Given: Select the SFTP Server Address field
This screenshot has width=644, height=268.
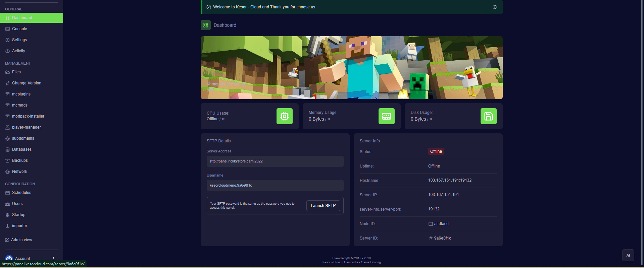Looking at the screenshot, I should click(275, 161).
